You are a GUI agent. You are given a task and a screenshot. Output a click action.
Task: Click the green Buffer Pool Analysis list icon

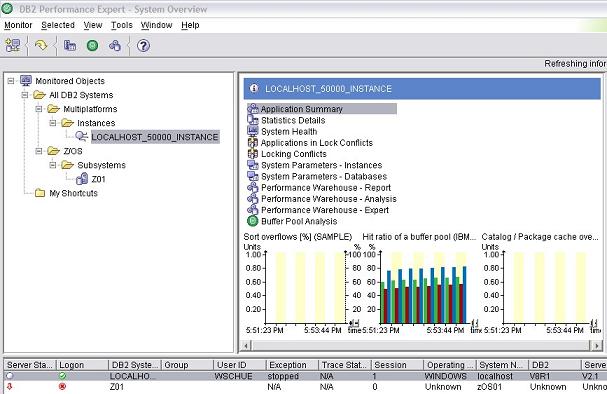[253, 221]
